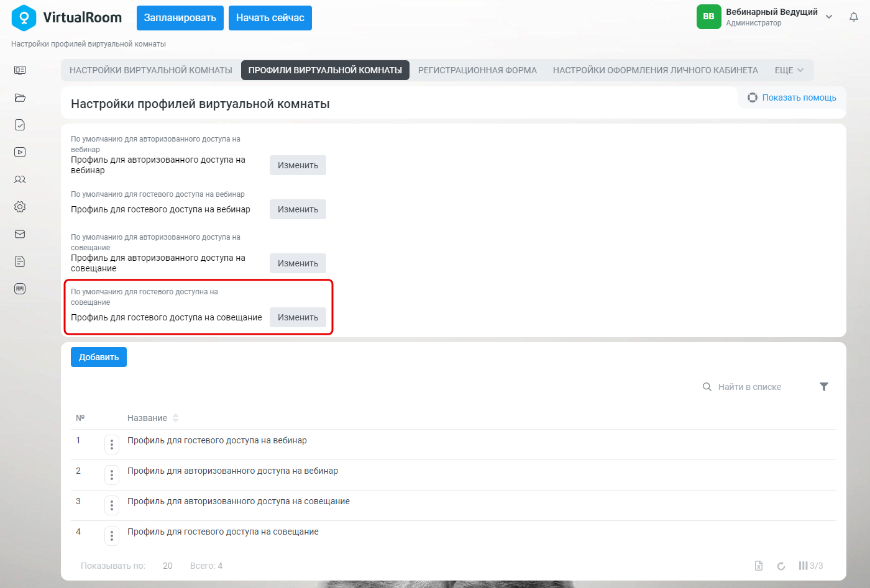
Task: Change default authorized meeting access profile
Action: 298,263
